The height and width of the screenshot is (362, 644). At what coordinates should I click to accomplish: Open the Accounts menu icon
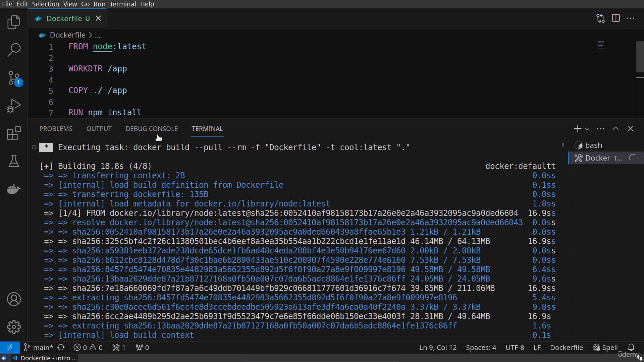coord(14,299)
